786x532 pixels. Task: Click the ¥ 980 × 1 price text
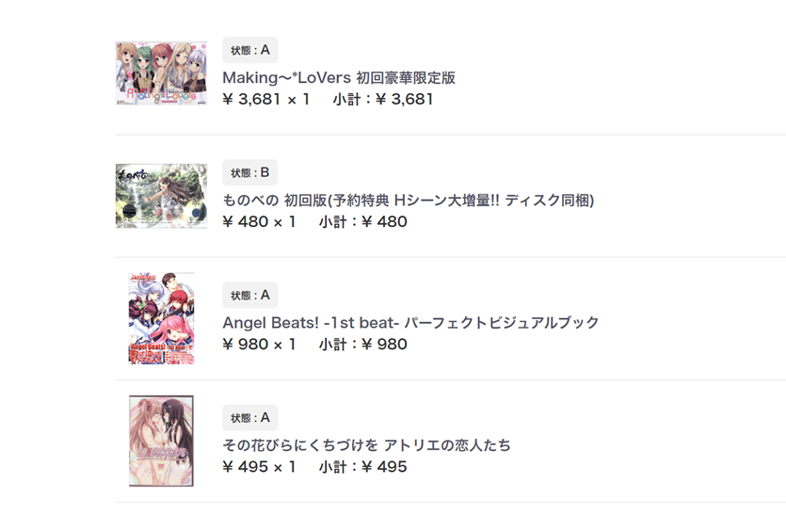click(x=259, y=345)
